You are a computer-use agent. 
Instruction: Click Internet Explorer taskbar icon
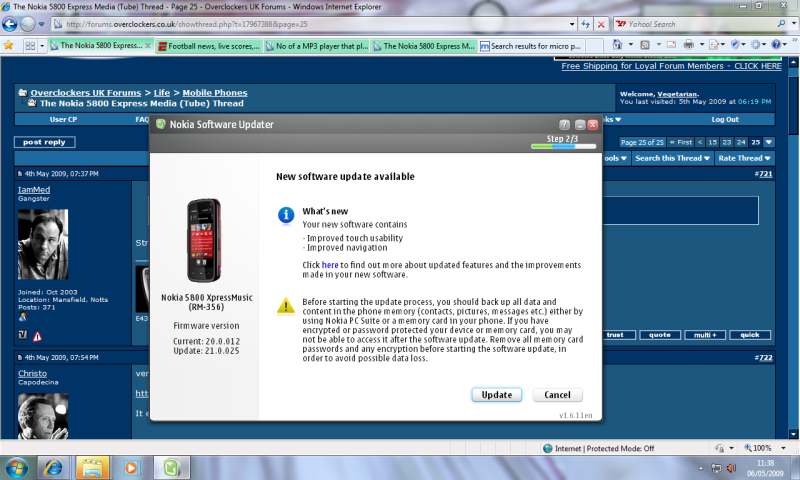click(x=54, y=468)
